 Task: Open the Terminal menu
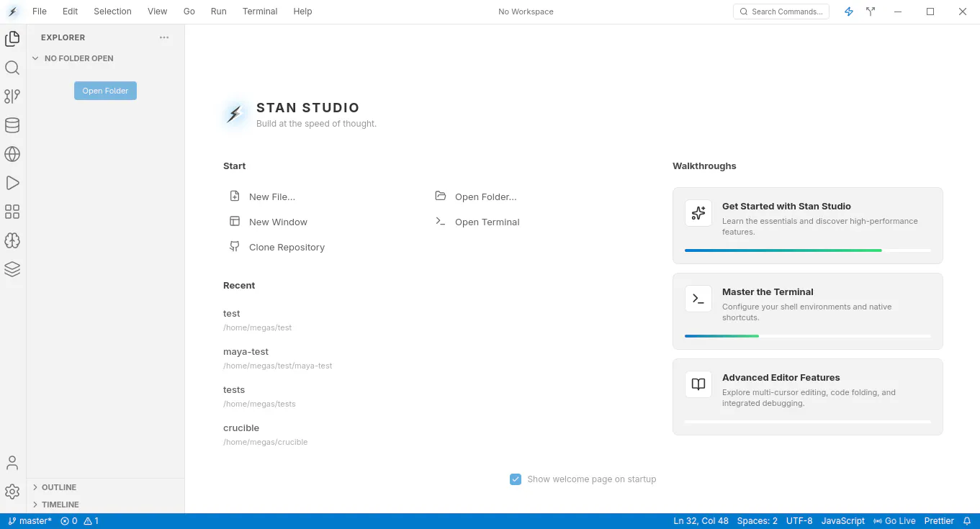point(260,12)
